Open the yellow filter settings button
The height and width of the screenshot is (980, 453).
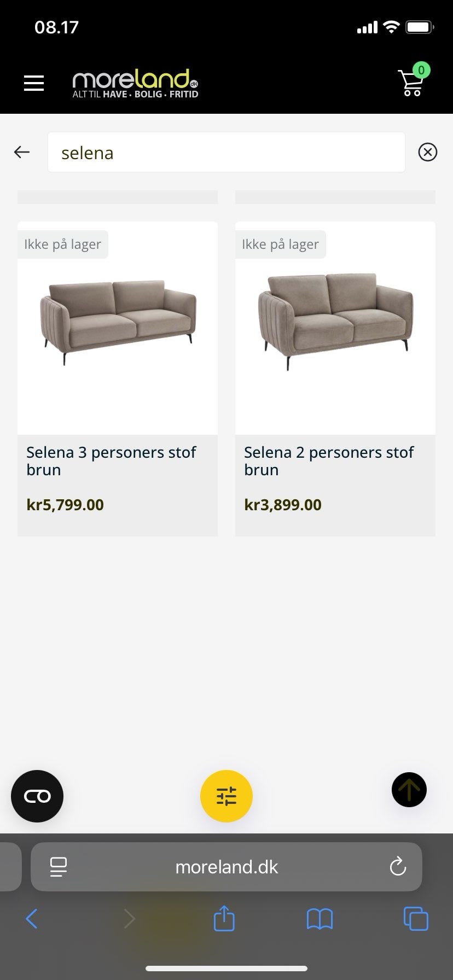(x=226, y=796)
